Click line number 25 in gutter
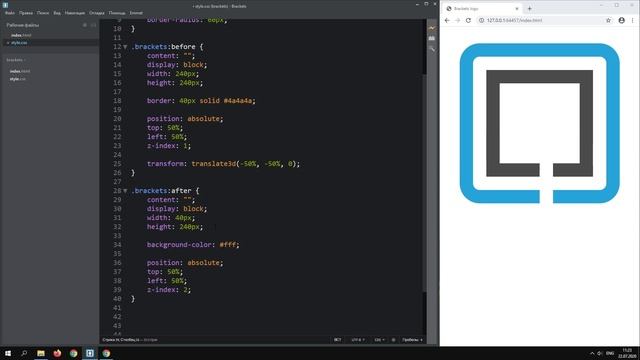Screen dimensions: 640x360 click(117, 164)
